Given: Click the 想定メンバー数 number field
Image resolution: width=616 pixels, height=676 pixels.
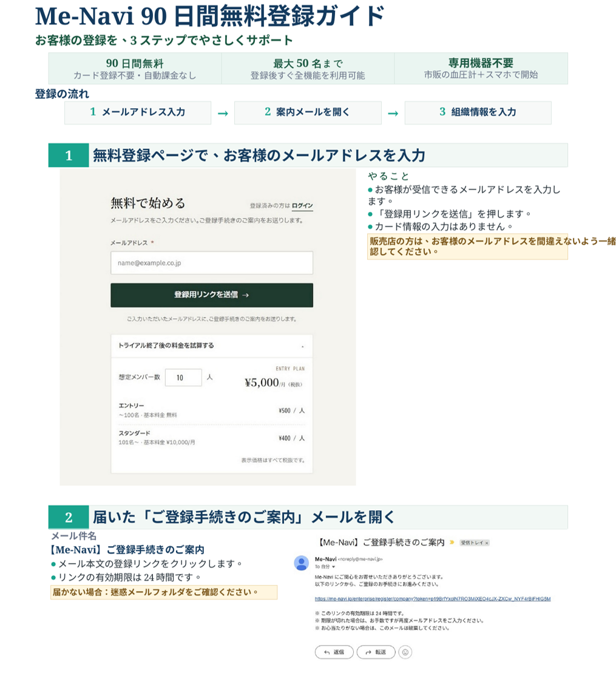Looking at the screenshot, I should [183, 378].
